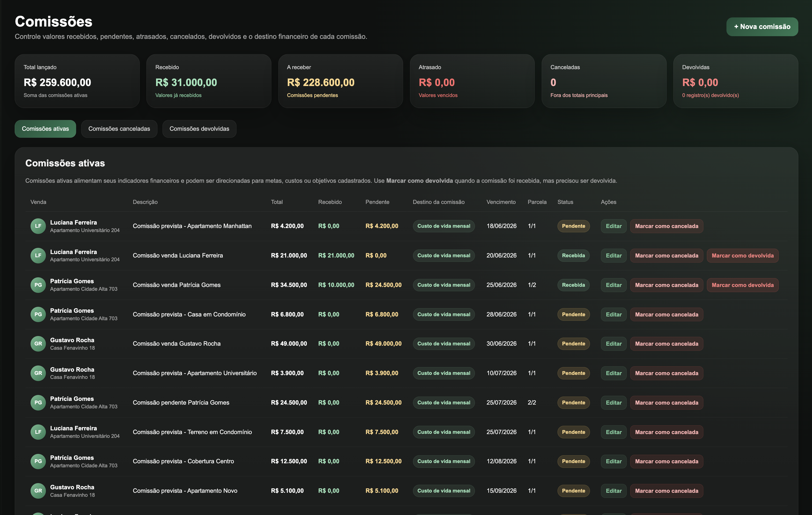Click PG avatar in Casa em Condomínio row
The width and height of the screenshot is (812, 515).
38,315
